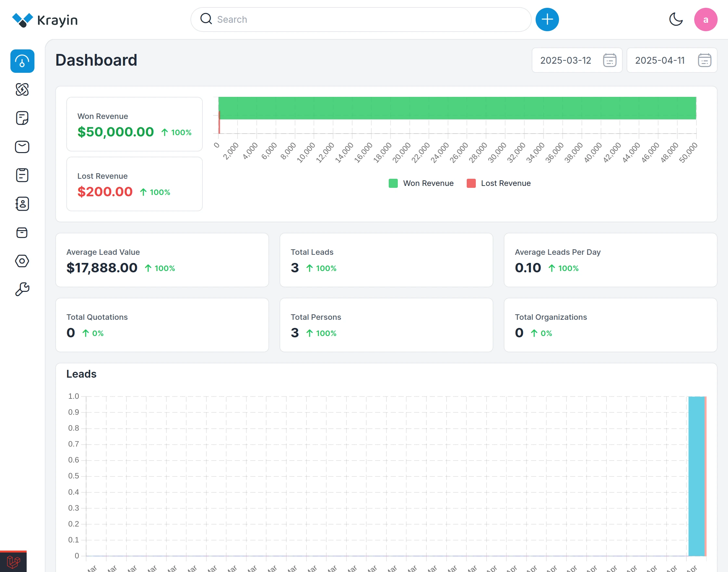Image resolution: width=728 pixels, height=572 pixels.
Task: Hide the Won Revenue series via its legend
Action: [421, 183]
